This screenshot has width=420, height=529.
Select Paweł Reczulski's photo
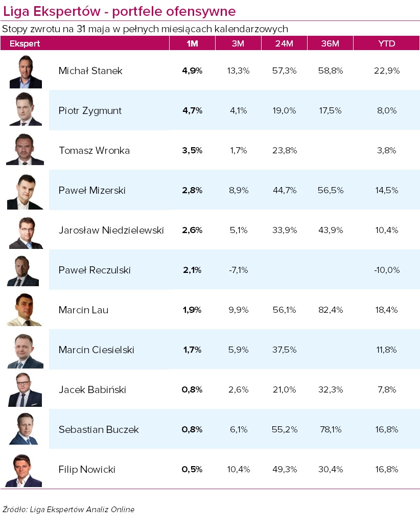[x=26, y=270]
